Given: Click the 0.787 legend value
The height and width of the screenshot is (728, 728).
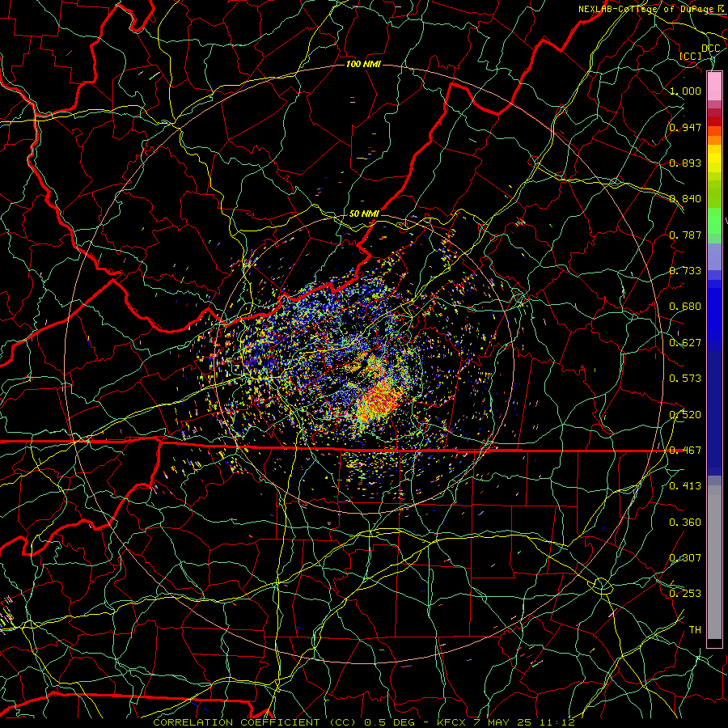Looking at the screenshot, I should click(x=685, y=235).
